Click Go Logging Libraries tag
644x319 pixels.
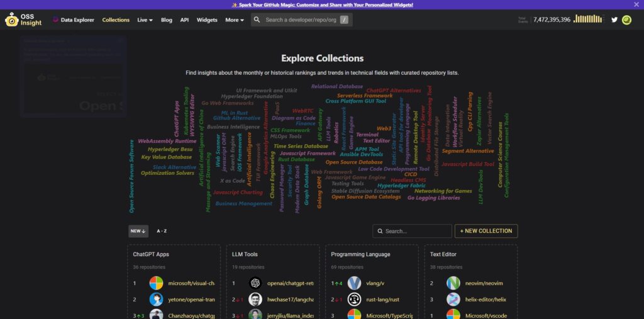click(x=433, y=198)
